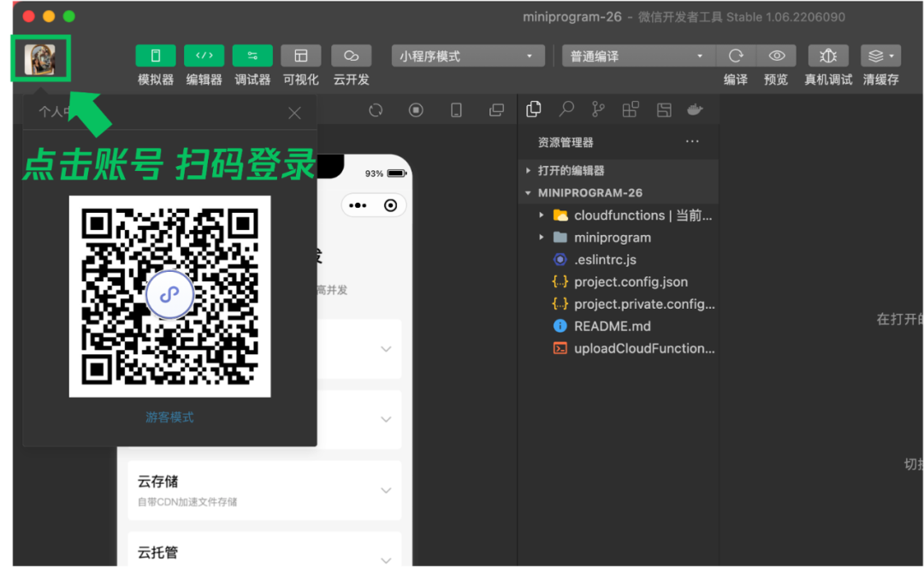The height and width of the screenshot is (567, 924).
Task: Toggle the editor (编辑器) panel
Action: pos(204,56)
